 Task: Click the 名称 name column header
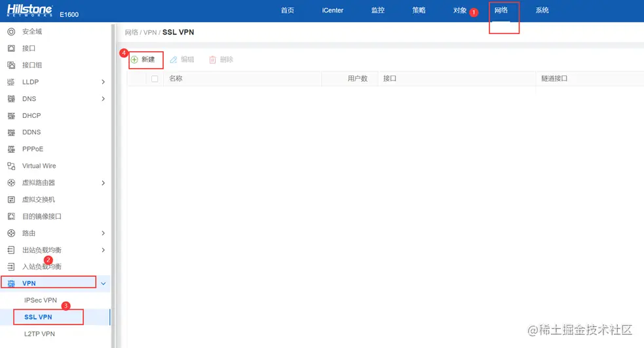click(176, 79)
